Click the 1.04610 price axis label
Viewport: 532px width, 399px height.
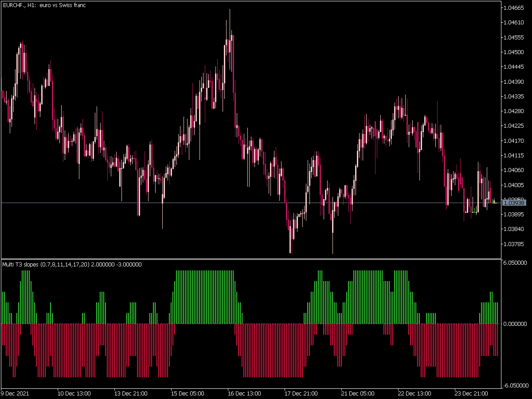coord(514,22)
